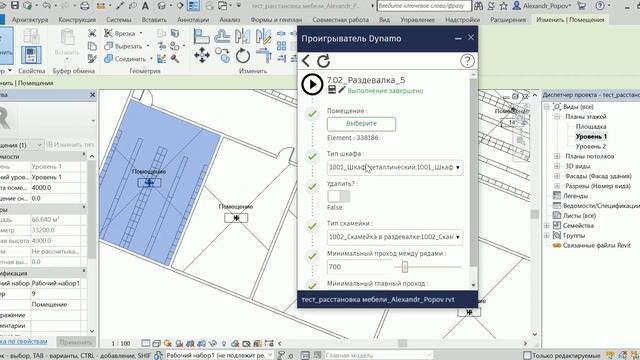Toggle Только редактируемые checkbox
Viewport: 640px width, 360px height.
coord(527,355)
